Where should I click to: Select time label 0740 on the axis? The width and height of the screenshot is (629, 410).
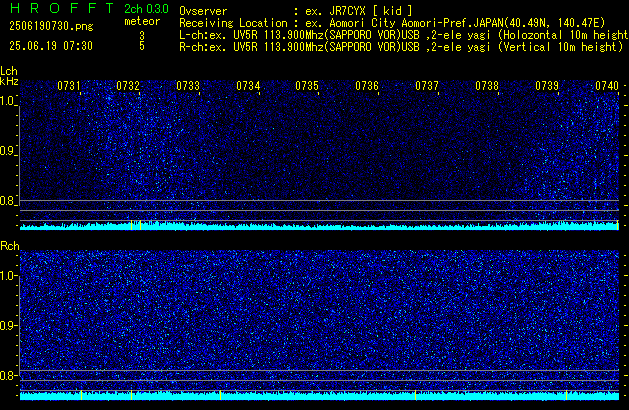(607, 86)
